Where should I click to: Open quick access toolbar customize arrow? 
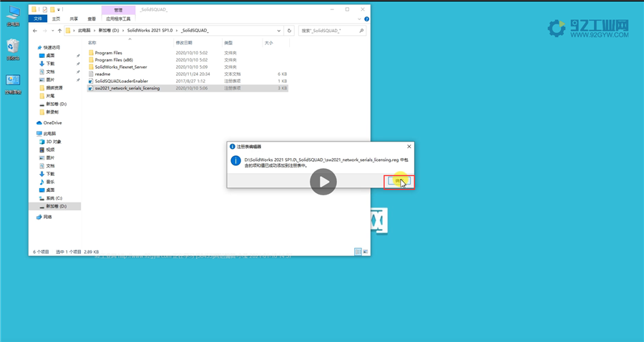point(59,9)
